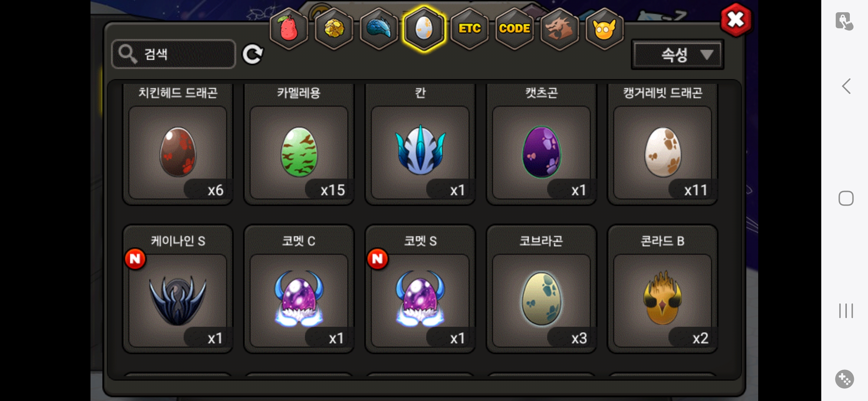The width and height of the screenshot is (868, 401).
Task: Select the yellow masked face category icon
Action: [604, 29]
